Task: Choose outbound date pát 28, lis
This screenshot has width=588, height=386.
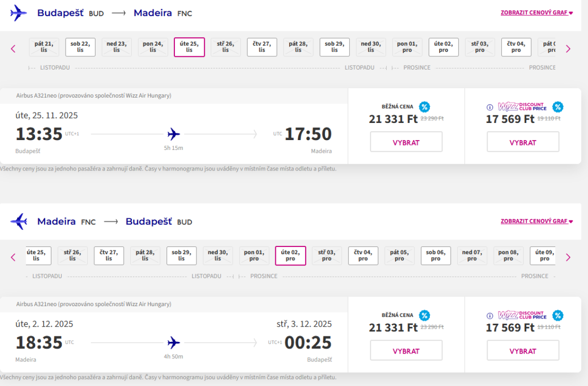Action: 298,47
